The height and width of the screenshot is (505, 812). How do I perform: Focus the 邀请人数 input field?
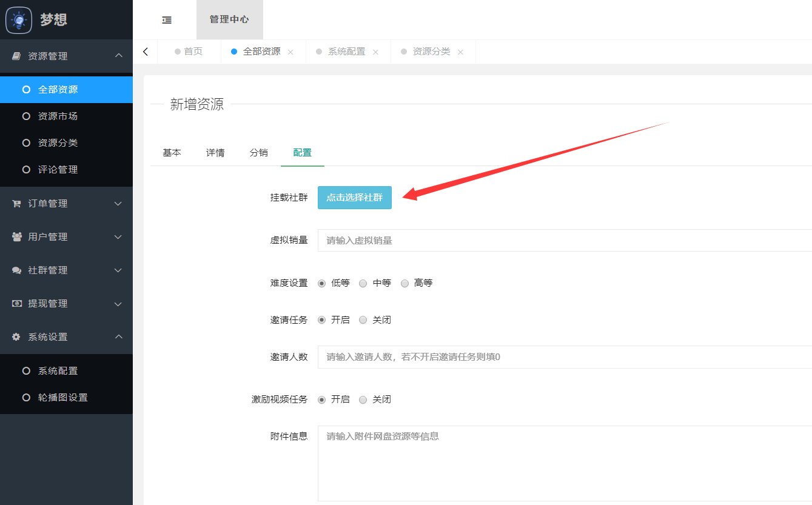(565, 357)
